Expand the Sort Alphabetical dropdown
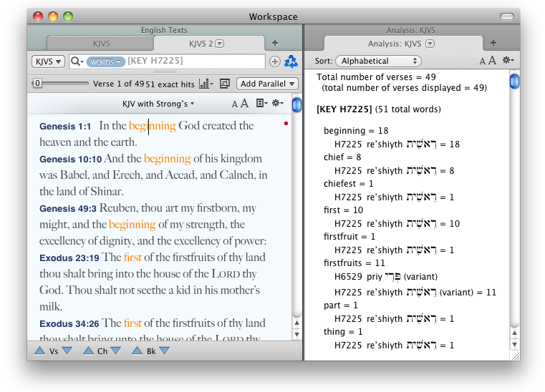 377,62
